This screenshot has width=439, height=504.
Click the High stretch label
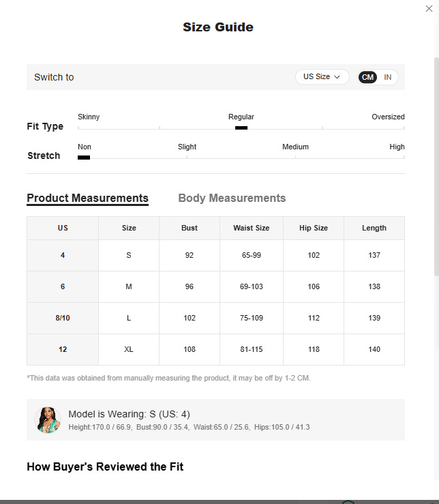pos(397,147)
